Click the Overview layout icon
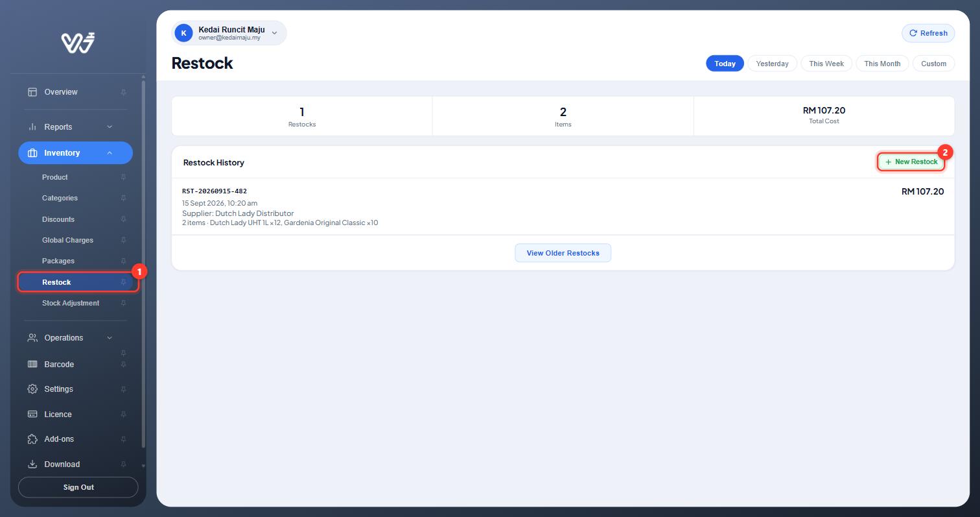The image size is (980, 517). point(32,92)
